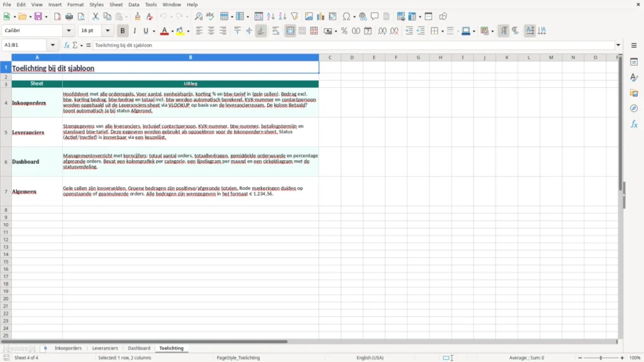The width and height of the screenshot is (644, 362).
Task: Click the font color red swatch
Action: 164,31
